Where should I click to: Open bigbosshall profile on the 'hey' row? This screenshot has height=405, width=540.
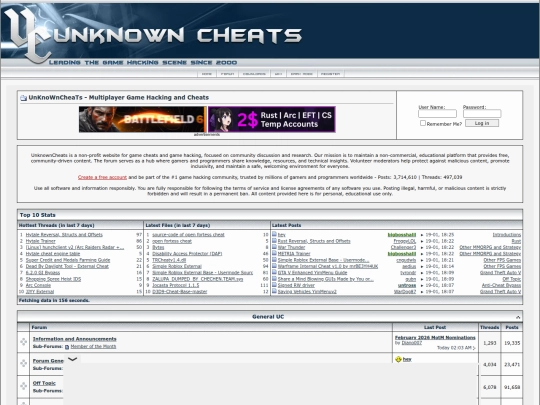402,235
